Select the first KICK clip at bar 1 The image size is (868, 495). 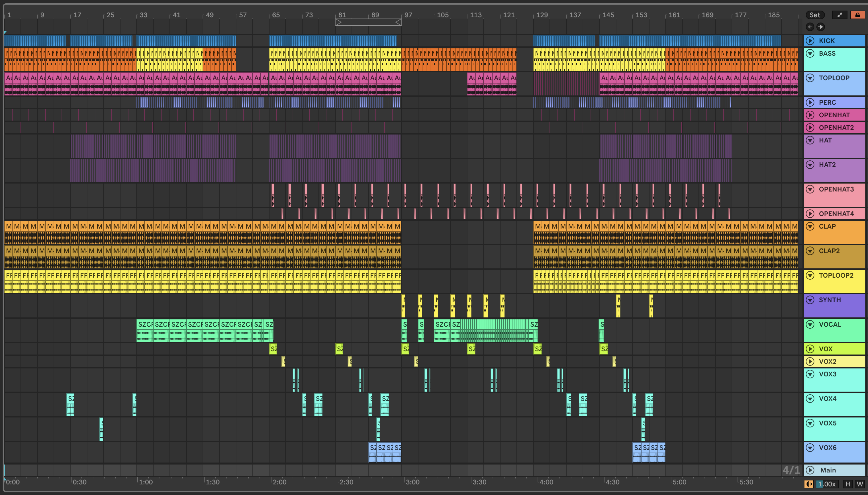(35, 41)
